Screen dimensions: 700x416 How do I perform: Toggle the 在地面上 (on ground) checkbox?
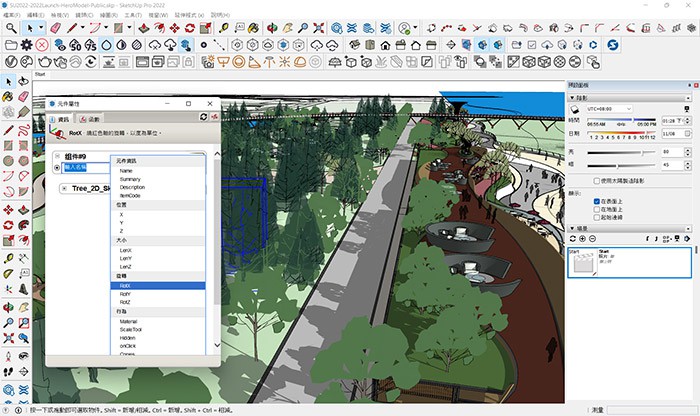point(597,210)
